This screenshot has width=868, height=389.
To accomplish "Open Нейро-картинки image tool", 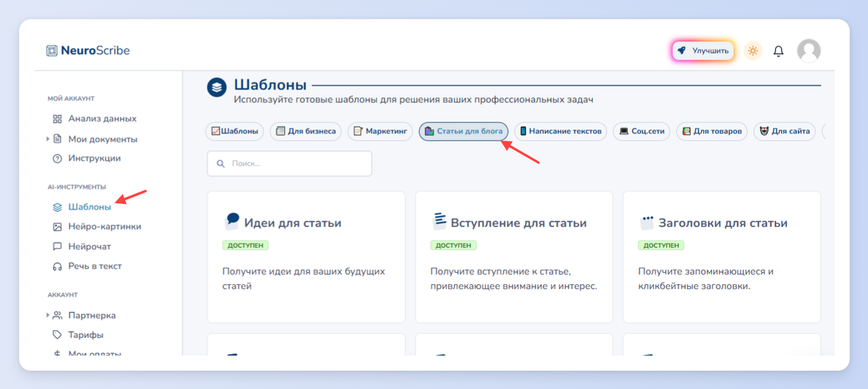I will click(97, 226).
